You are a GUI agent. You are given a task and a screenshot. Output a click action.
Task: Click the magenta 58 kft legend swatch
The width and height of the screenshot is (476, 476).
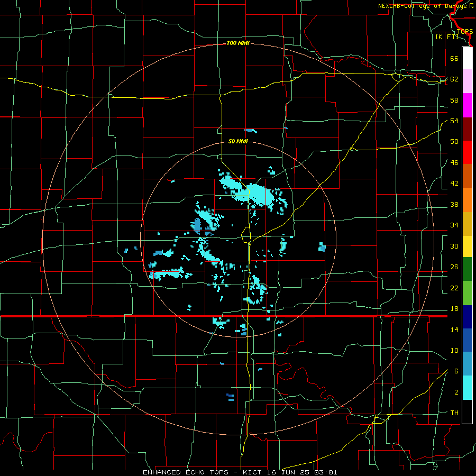pyautogui.click(x=467, y=105)
